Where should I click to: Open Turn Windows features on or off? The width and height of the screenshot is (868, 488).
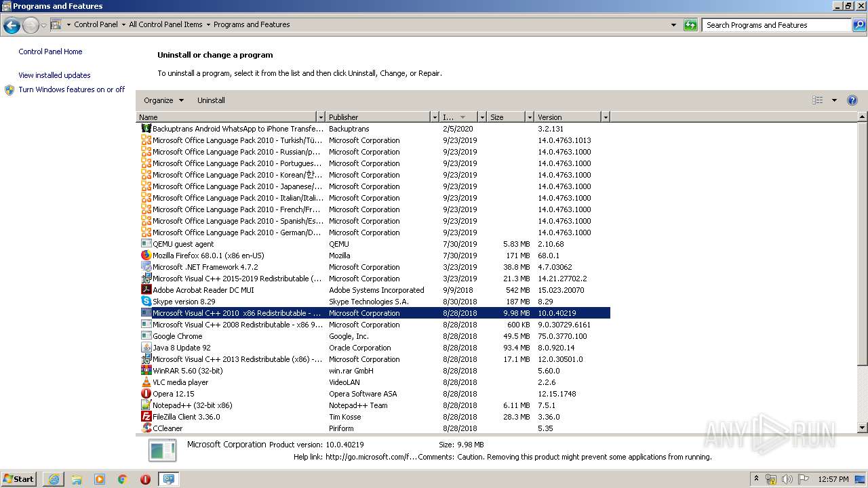click(x=72, y=89)
